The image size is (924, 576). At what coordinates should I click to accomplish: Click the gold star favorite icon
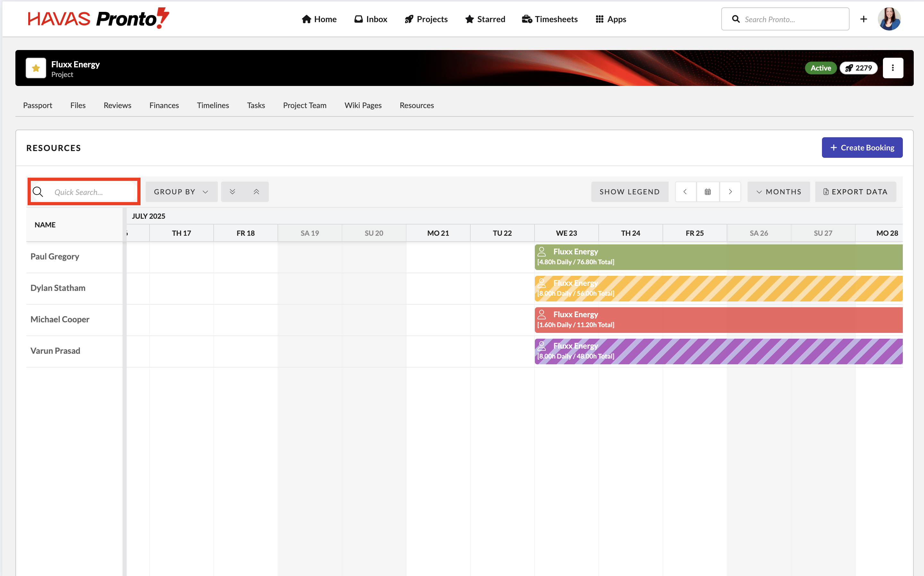36,68
